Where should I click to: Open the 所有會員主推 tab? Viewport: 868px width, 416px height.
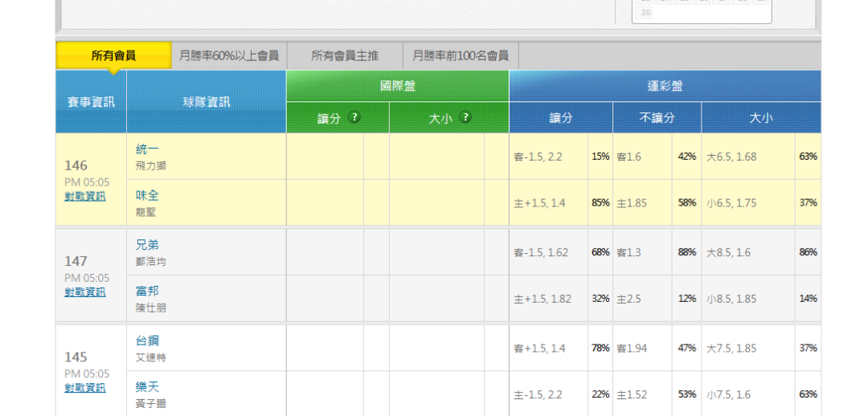click(345, 56)
